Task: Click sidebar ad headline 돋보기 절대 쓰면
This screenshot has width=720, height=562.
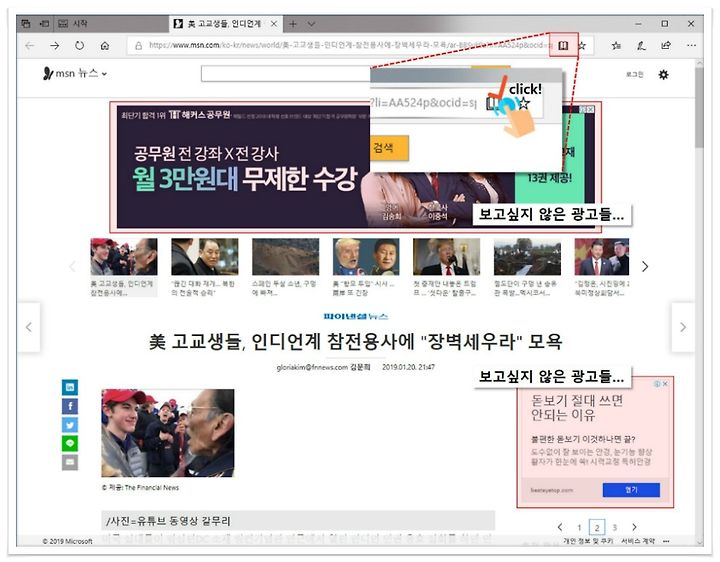Action: (577, 408)
